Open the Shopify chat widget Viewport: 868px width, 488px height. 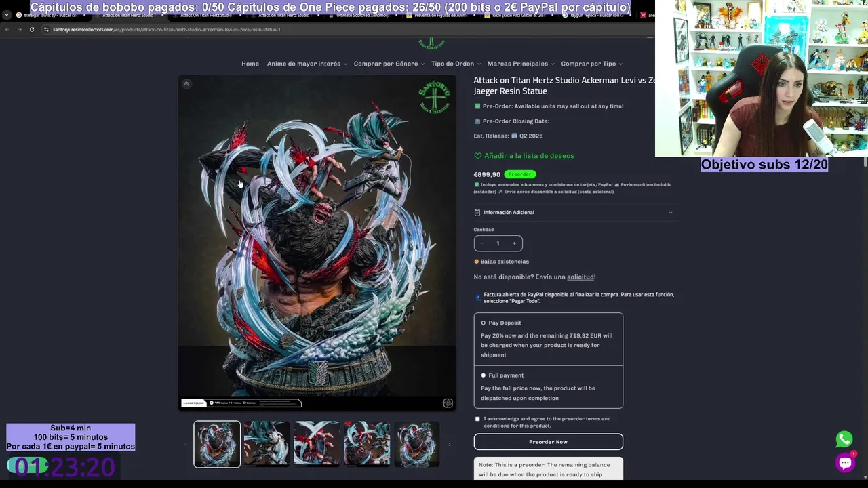click(x=845, y=463)
